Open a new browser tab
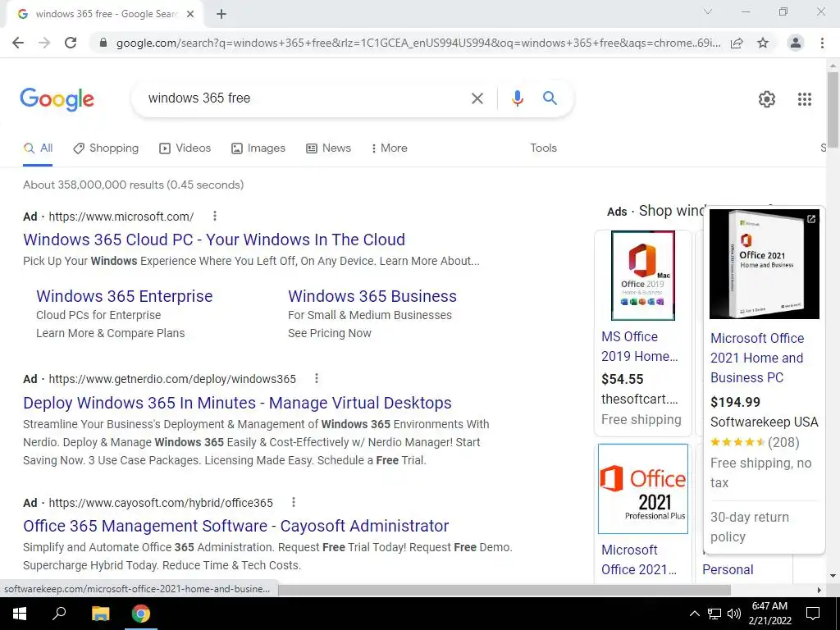The image size is (840, 630). point(221,14)
